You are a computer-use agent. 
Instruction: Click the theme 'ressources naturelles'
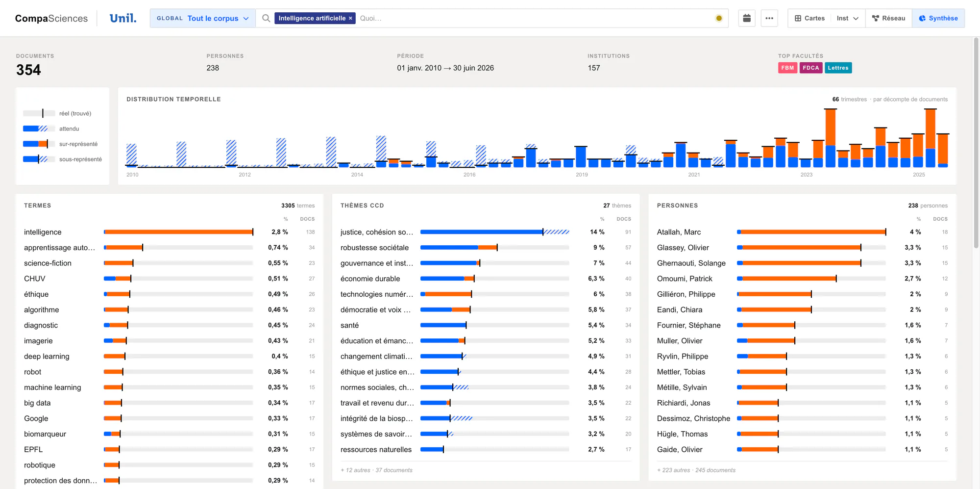click(x=376, y=449)
